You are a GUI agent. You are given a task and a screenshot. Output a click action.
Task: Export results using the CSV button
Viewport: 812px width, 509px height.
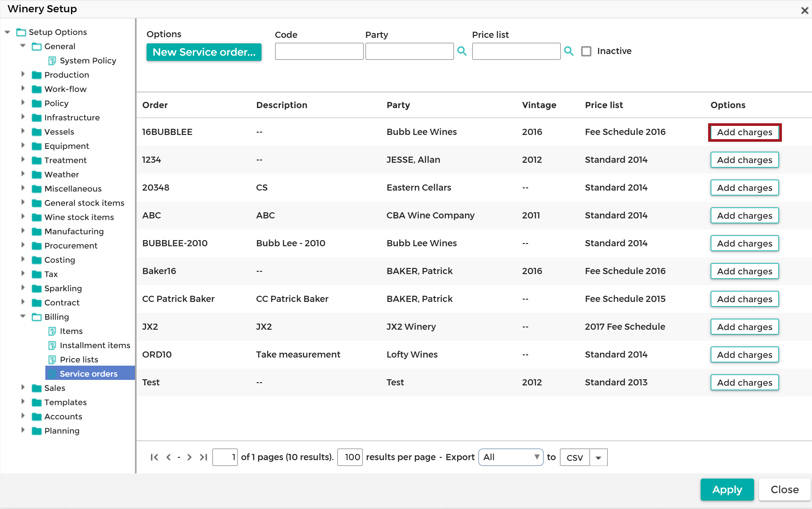click(x=575, y=458)
